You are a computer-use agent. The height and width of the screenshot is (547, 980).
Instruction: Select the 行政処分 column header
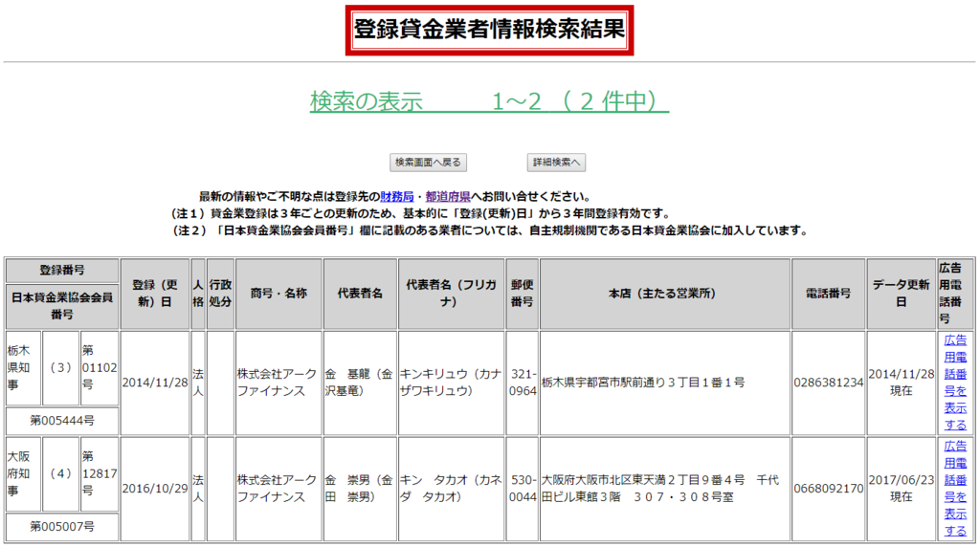click(x=221, y=294)
